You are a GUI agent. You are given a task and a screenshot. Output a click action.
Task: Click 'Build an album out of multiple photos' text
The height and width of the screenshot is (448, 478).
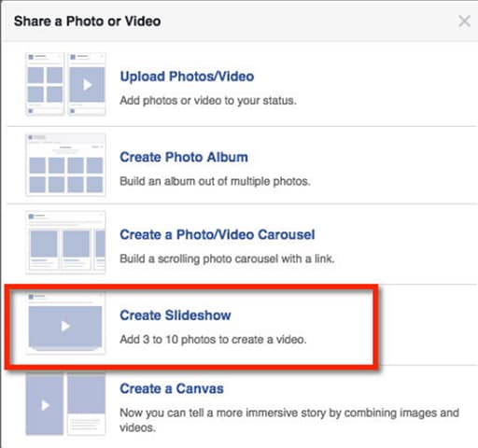[215, 181]
